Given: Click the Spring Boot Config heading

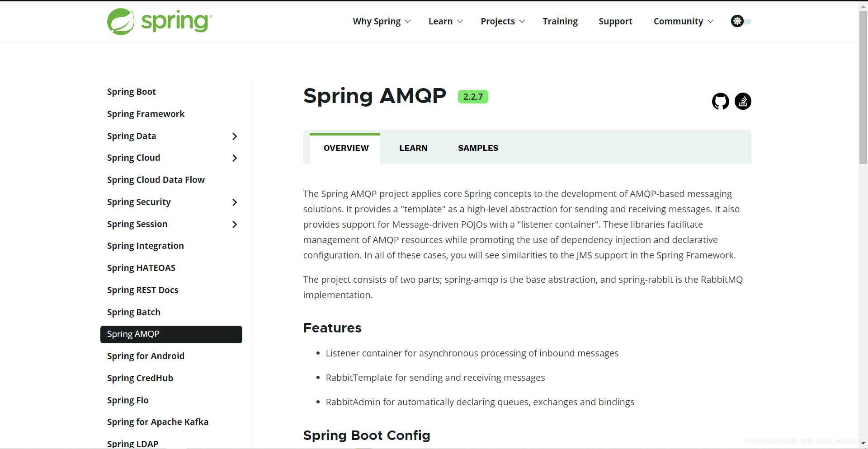Looking at the screenshot, I should click(x=367, y=435).
